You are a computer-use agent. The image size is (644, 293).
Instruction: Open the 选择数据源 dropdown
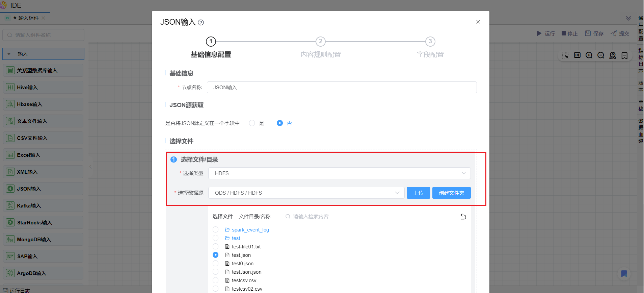coord(306,193)
